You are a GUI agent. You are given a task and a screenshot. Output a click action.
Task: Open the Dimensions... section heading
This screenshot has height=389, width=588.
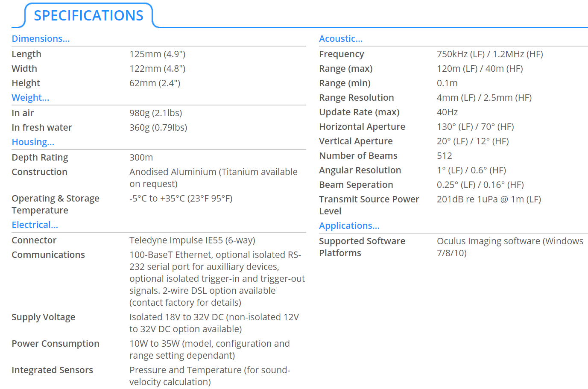(41, 39)
